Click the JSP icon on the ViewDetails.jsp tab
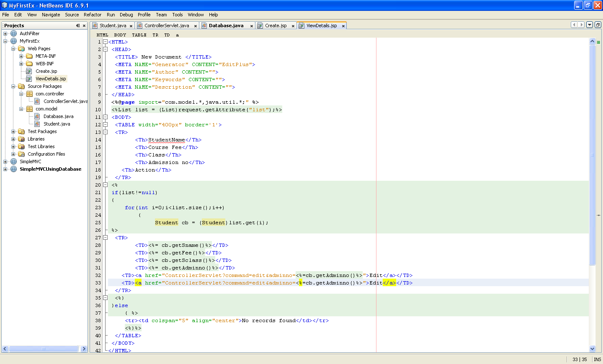The image size is (603, 364). coord(301,25)
